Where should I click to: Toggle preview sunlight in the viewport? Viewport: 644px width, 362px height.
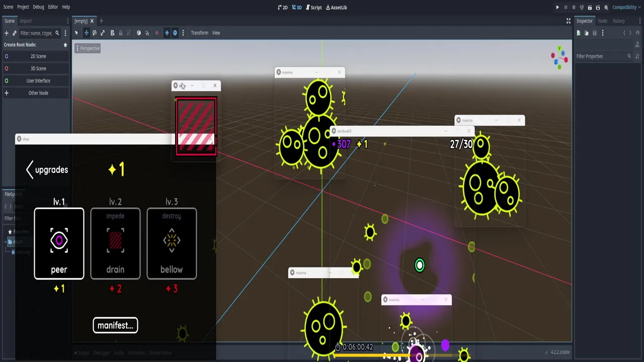click(167, 33)
